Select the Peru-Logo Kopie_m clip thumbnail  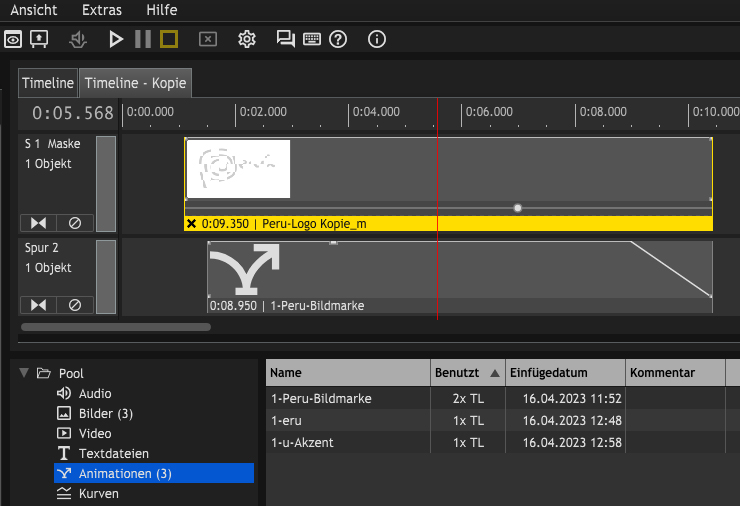click(238, 169)
